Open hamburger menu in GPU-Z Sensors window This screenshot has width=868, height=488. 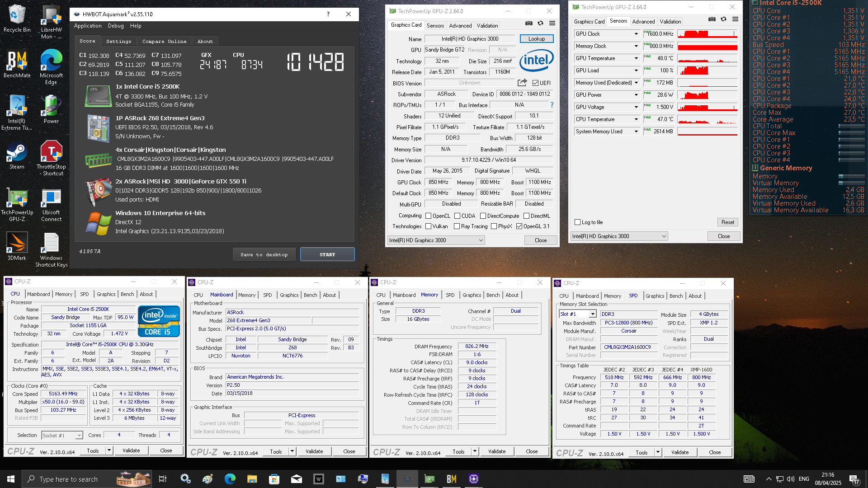736,19
